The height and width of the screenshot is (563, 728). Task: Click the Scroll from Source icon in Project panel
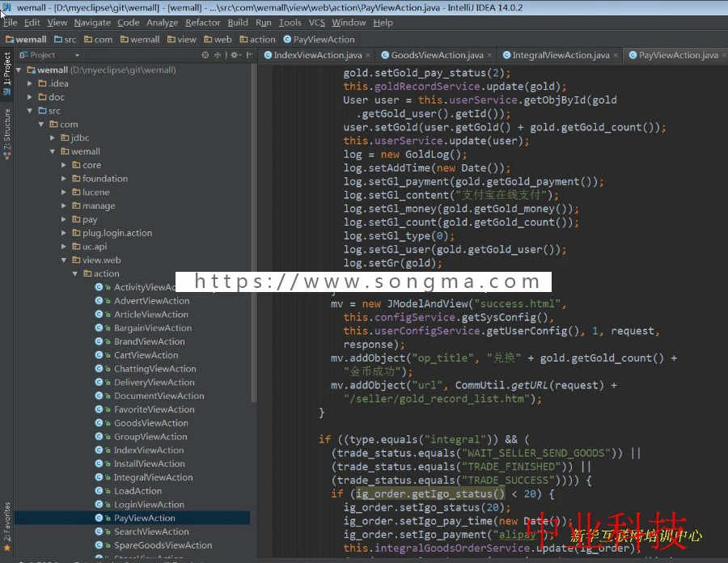pos(205,55)
